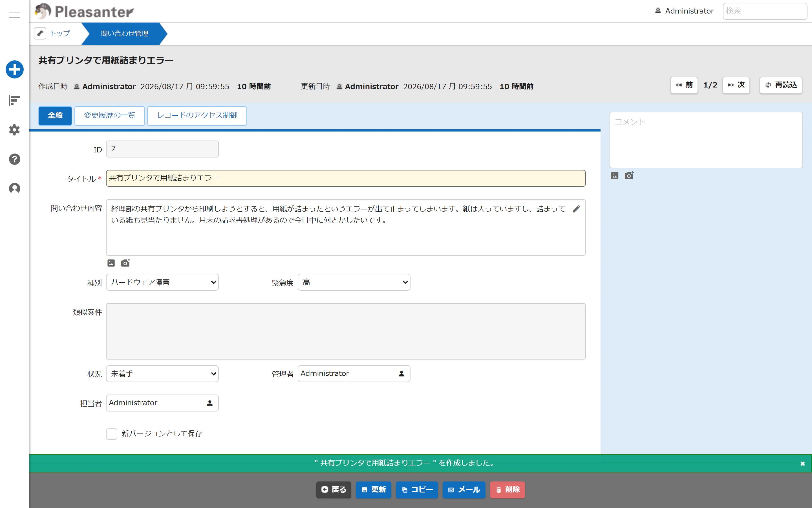This screenshot has height=508, width=812.
Task: Click the 前 previous record button
Action: pos(684,85)
